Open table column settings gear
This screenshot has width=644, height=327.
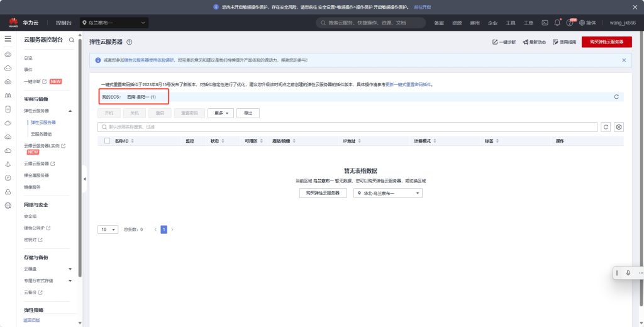coord(619,127)
